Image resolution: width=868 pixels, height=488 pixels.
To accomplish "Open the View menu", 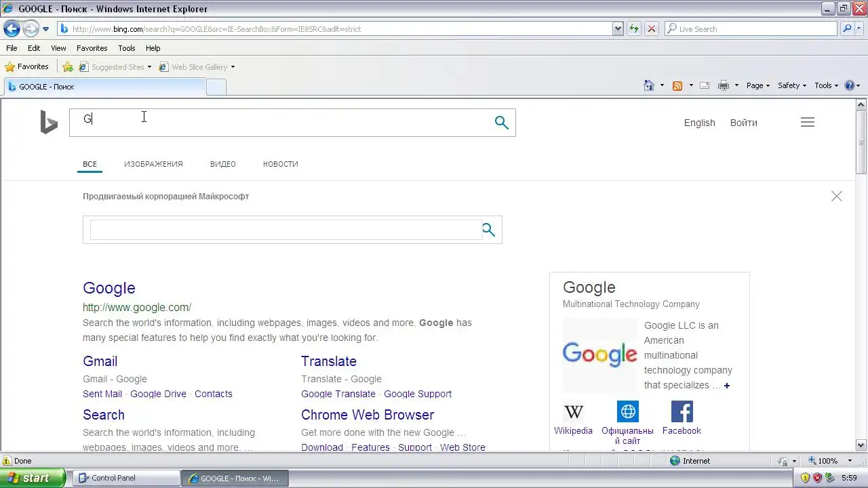I will 58,48.
